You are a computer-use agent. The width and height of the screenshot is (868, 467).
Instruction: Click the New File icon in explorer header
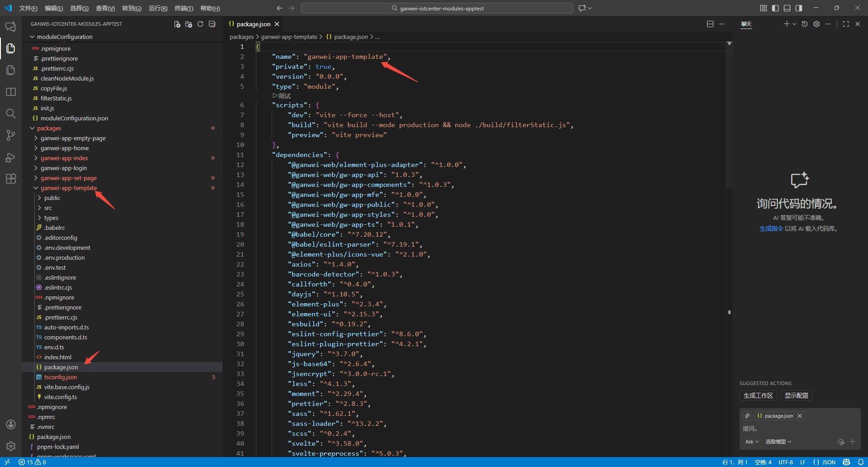177,24
